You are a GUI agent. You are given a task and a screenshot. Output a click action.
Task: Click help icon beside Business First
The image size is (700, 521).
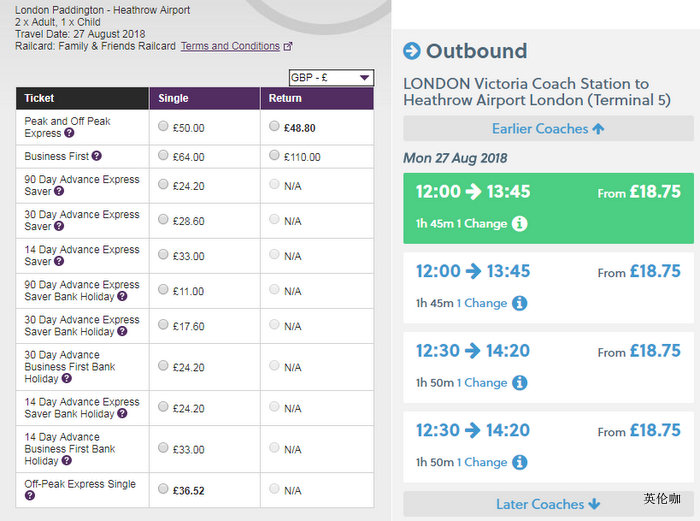coord(97,157)
